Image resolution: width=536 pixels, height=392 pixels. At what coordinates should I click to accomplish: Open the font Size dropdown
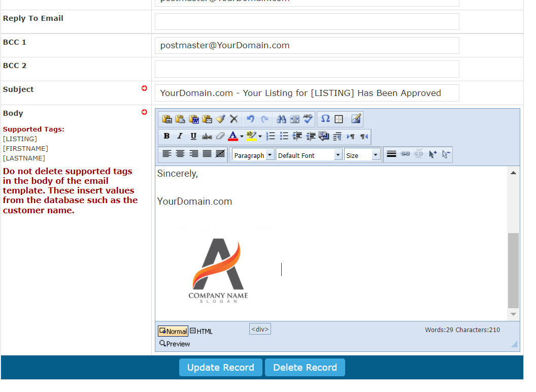[x=362, y=155]
